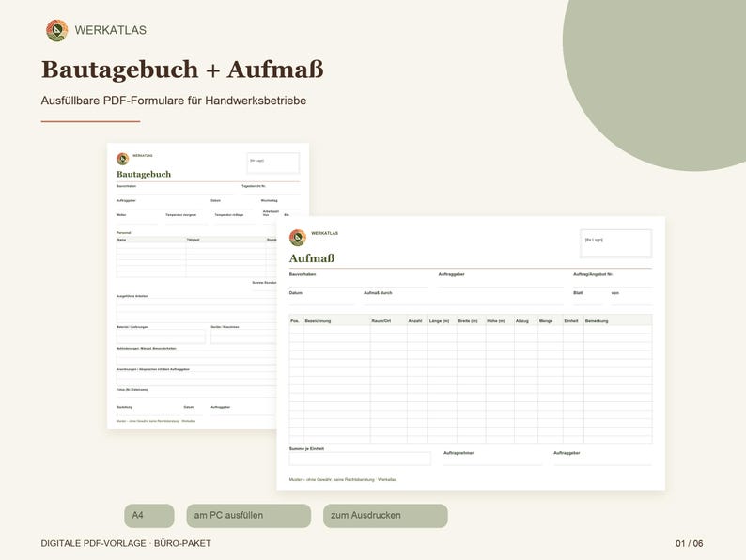The height and width of the screenshot is (560, 746).
Task: Click the Werkatlas logo beside the top-left brand name
Action: pyautogui.click(x=56, y=30)
